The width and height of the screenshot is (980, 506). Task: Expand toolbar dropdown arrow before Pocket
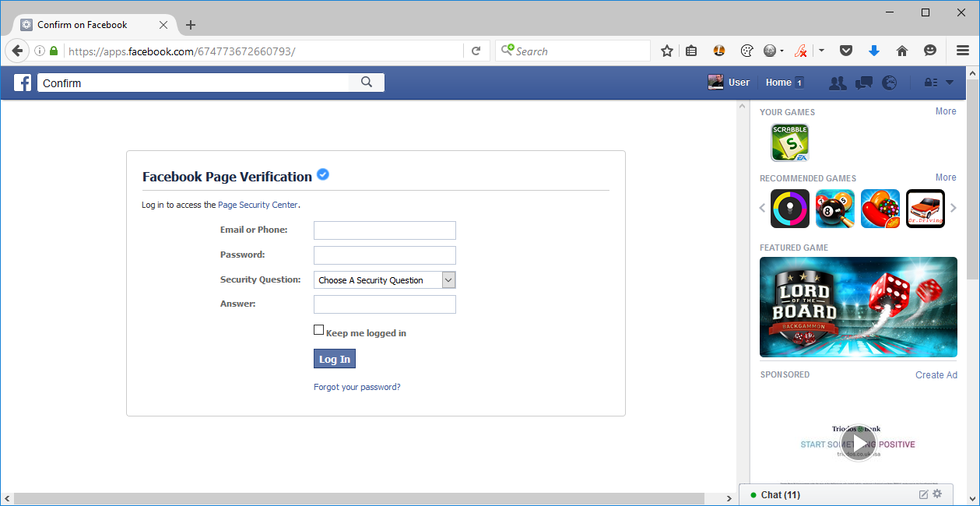pos(821,51)
